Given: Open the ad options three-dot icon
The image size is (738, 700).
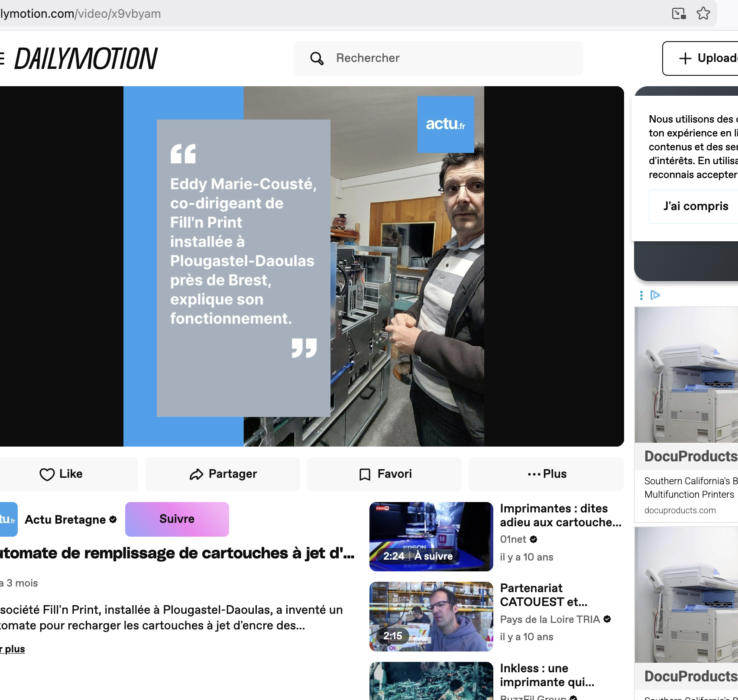Looking at the screenshot, I should tap(641, 295).
